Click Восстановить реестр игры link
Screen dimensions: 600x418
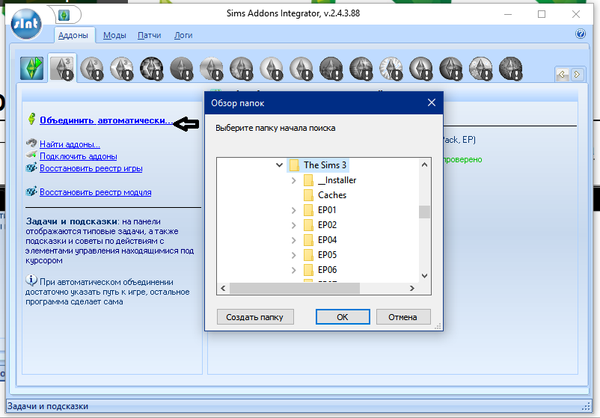coord(91,168)
